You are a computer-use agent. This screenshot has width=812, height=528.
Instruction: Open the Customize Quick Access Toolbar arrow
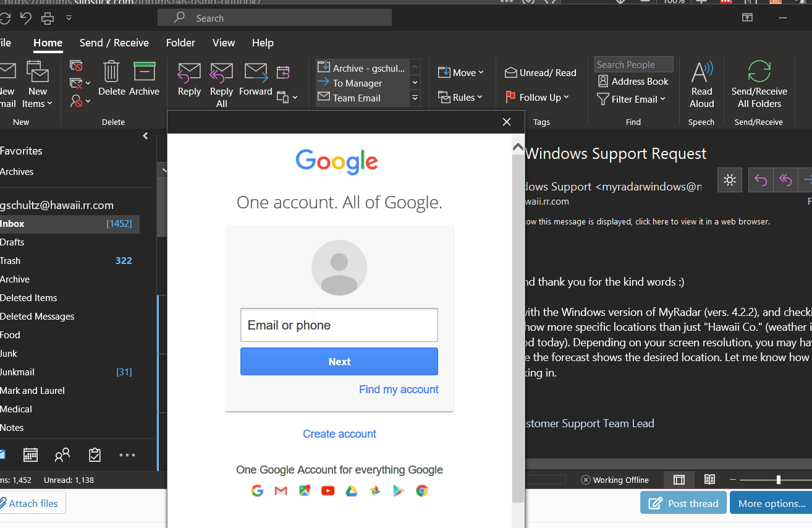point(69,18)
